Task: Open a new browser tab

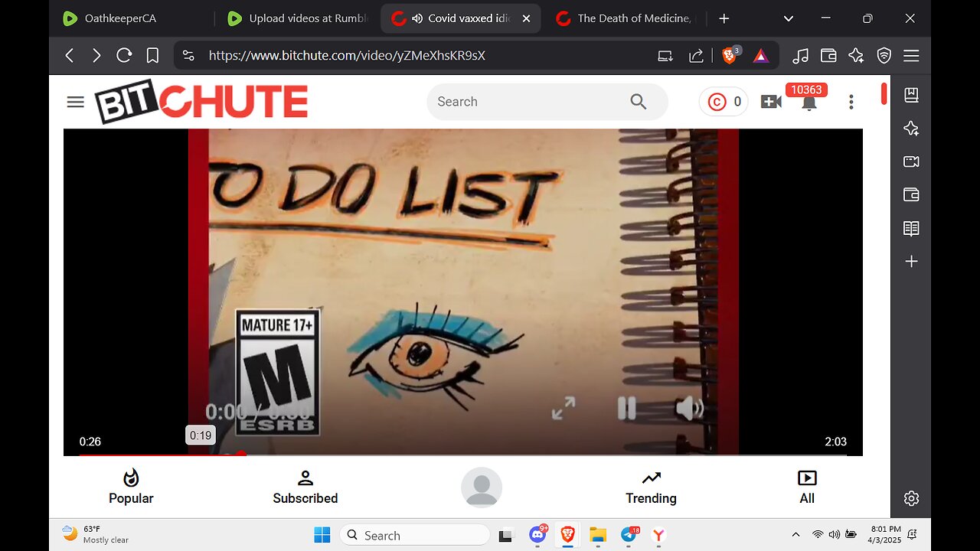Action: [724, 18]
